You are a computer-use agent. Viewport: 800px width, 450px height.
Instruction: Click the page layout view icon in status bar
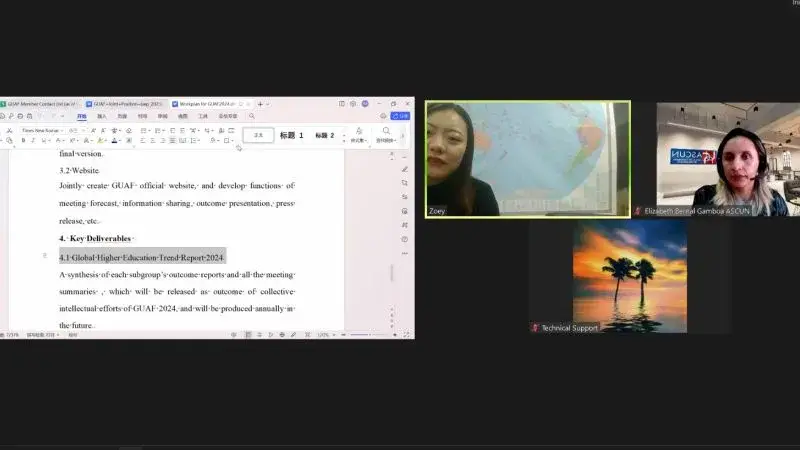coord(248,335)
